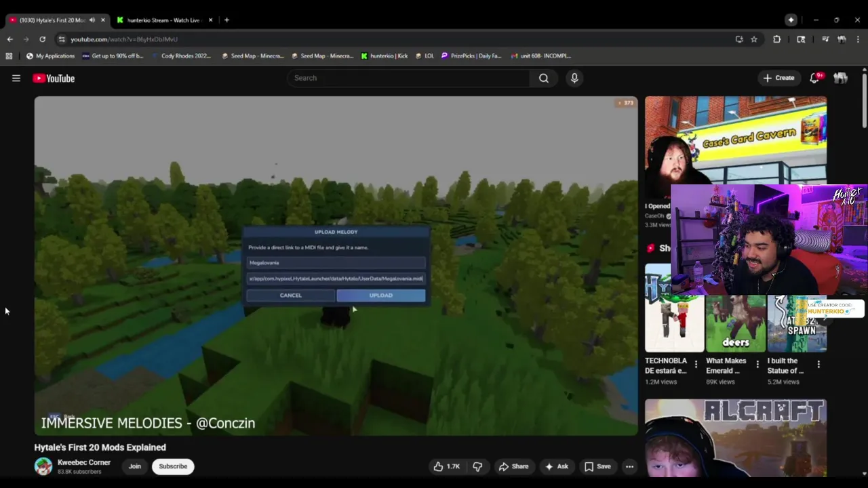The height and width of the screenshot is (488, 868).
Task: Go to the YouTube home logo
Action: (x=54, y=78)
